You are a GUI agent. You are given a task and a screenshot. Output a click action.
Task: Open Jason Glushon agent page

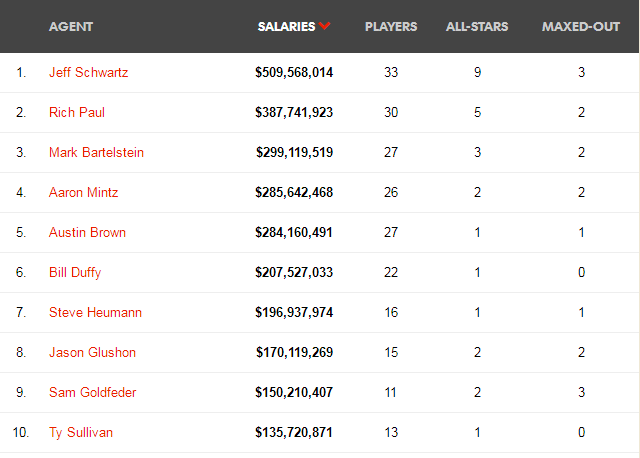pyautogui.click(x=92, y=352)
